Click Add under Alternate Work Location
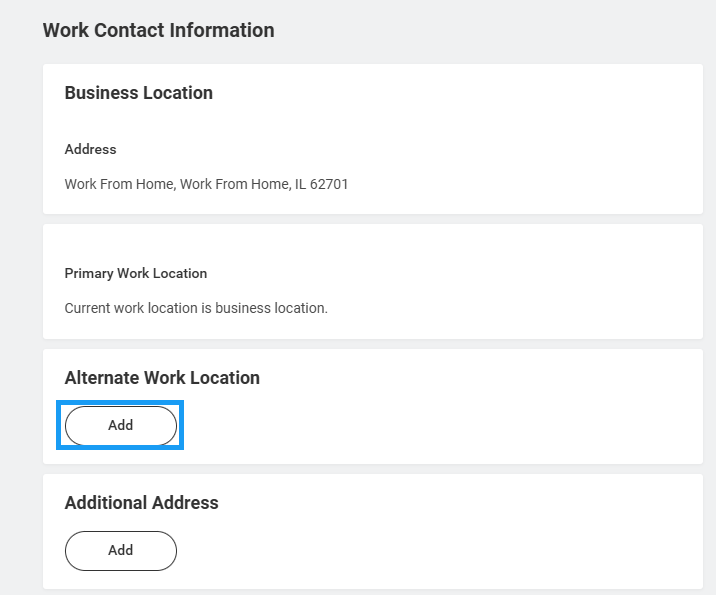716x595 pixels. click(x=120, y=425)
